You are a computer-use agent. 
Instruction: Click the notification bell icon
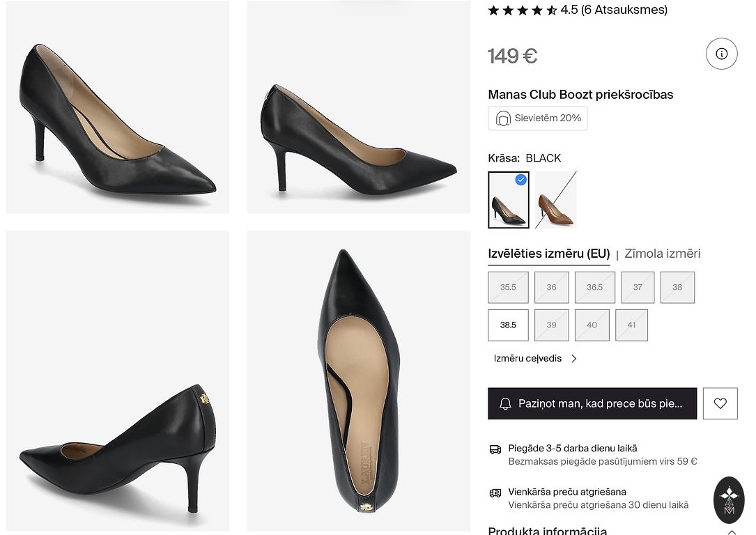506,404
